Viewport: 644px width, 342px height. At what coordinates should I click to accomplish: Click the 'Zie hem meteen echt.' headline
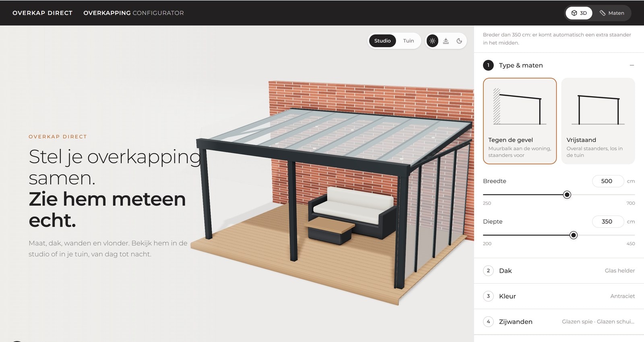coord(107,210)
